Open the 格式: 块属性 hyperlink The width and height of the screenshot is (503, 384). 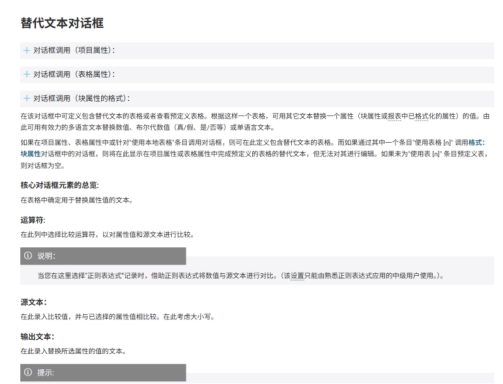(477, 143)
